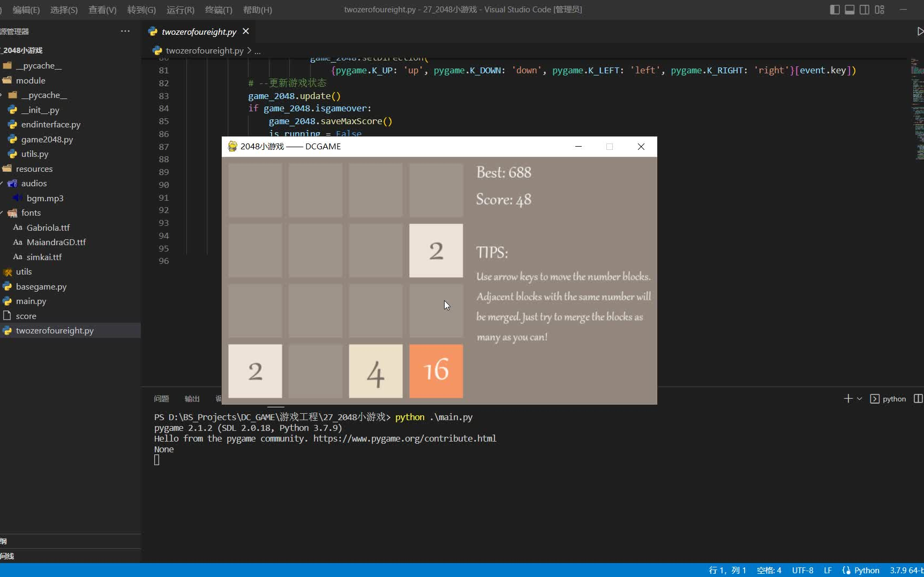Open the score file

coord(26,316)
